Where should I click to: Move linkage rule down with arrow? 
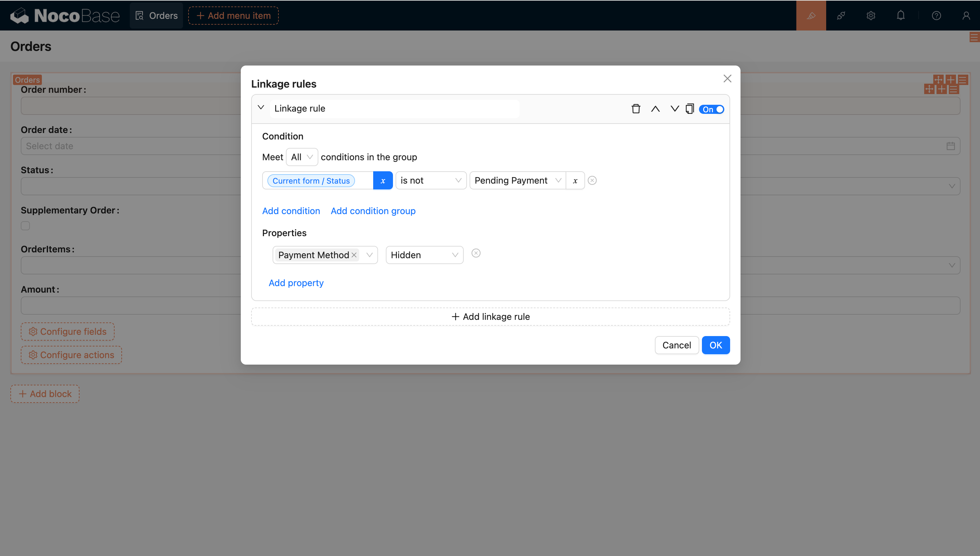(x=674, y=109)
